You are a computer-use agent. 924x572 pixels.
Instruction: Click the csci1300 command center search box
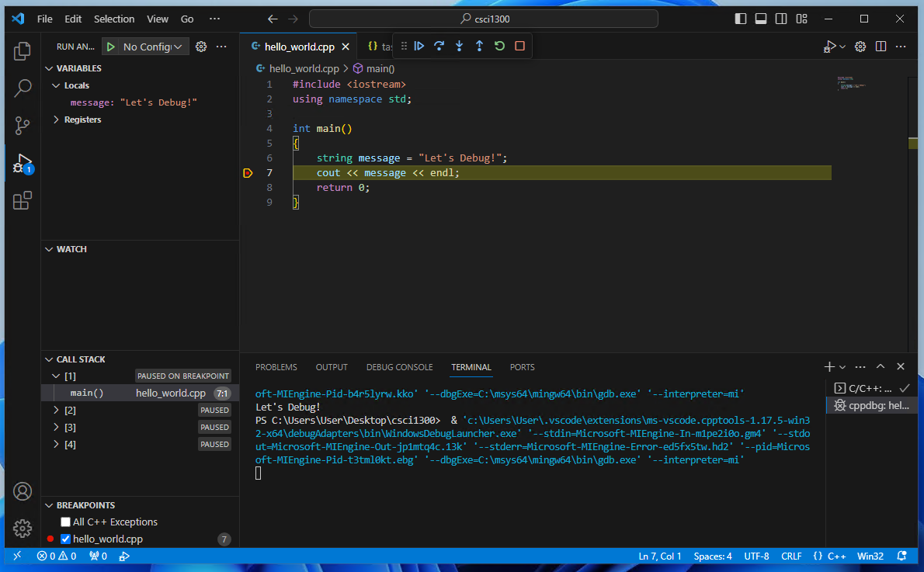tap(483, 19)
